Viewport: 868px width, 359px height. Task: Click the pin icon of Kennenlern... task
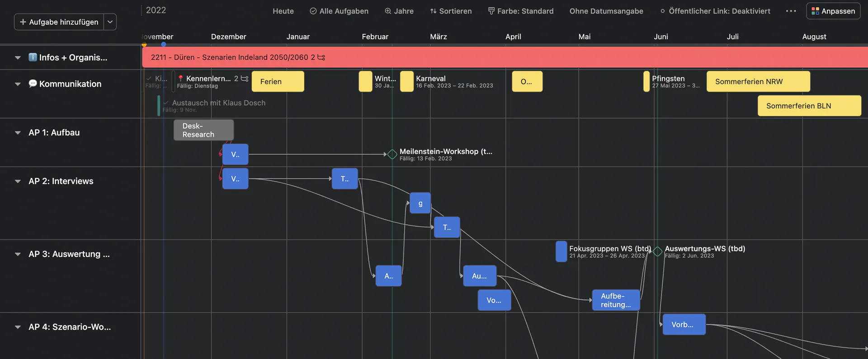181,79
